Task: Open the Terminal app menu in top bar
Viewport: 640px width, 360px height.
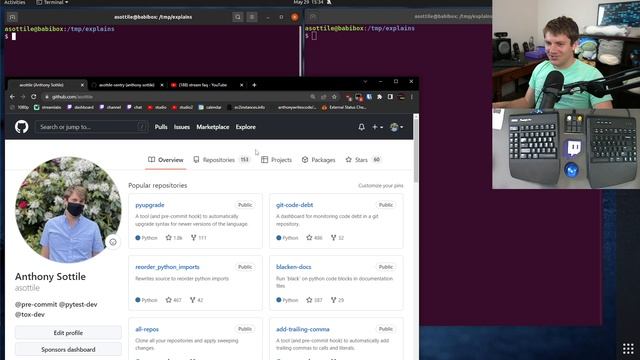Action: click(x=52, y=2)
